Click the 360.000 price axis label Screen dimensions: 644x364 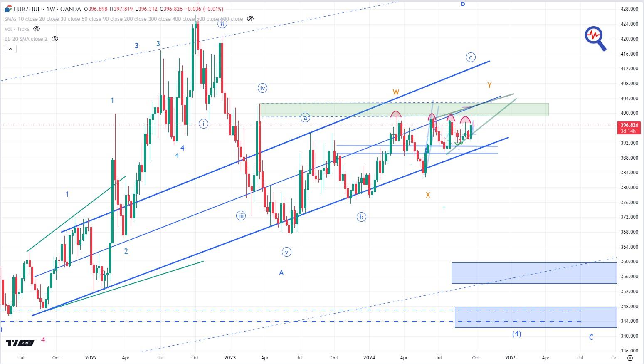click(629, 262)
